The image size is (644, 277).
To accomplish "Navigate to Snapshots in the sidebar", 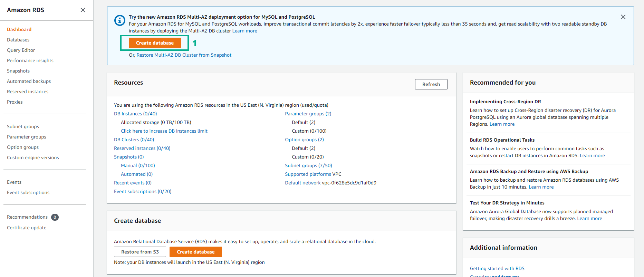I will [18, 71].
